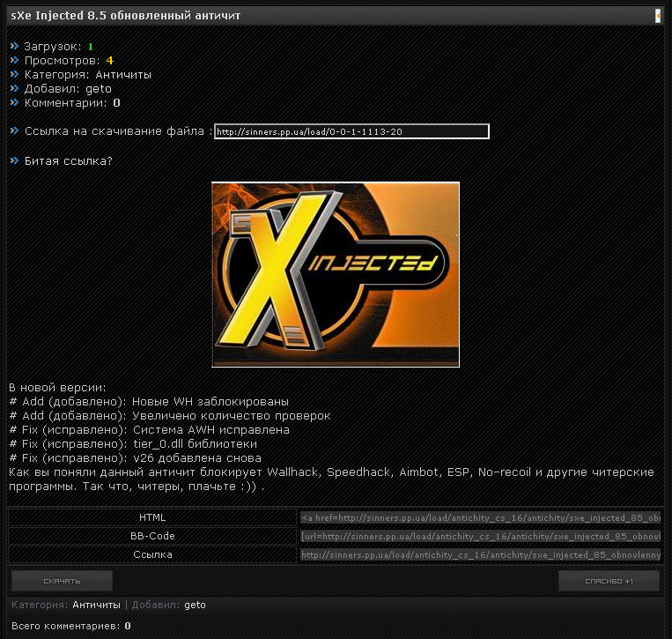
Task: Click the comments count 0 in info list
Action: (116, 103)
